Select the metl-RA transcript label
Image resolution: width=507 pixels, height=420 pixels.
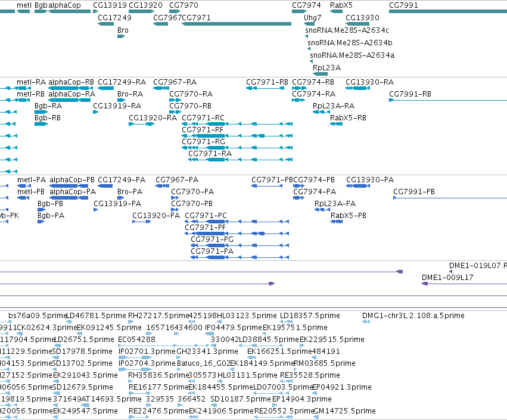pos(31,82)
